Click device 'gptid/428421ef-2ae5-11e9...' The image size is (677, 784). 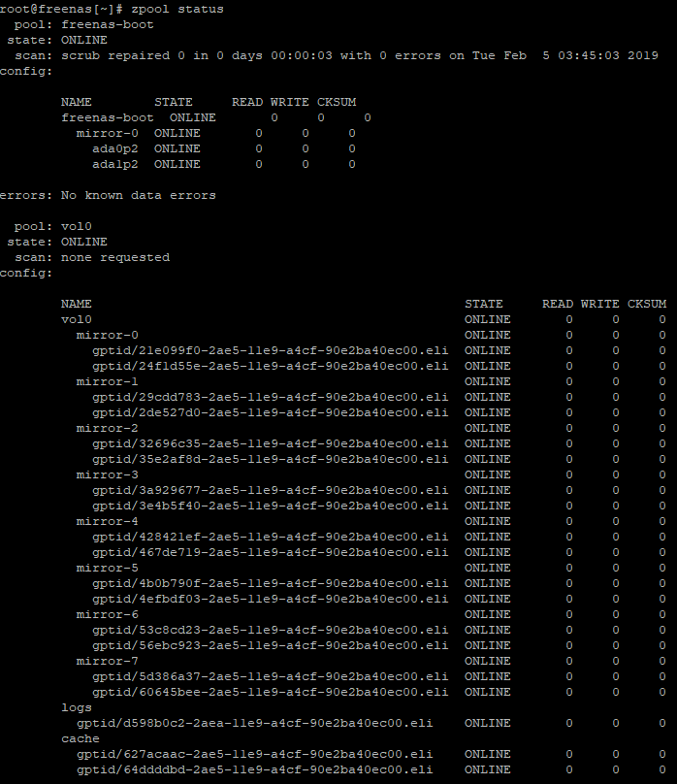271,537
